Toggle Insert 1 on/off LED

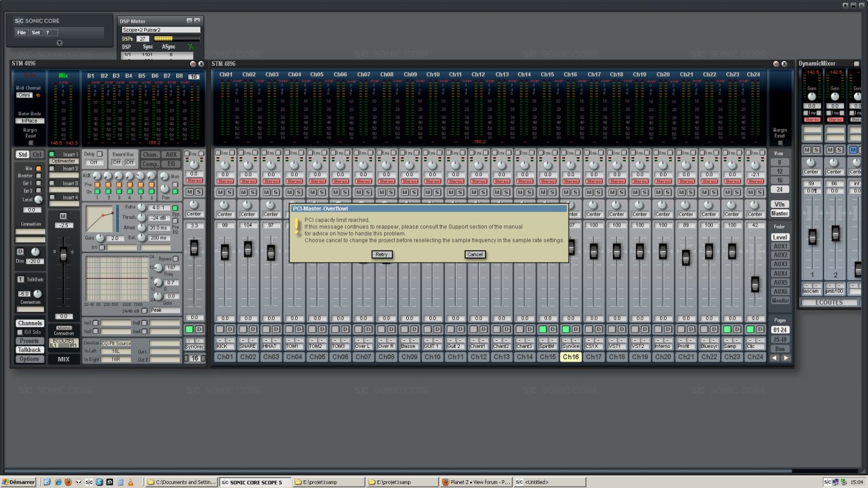tap(52, 154)
